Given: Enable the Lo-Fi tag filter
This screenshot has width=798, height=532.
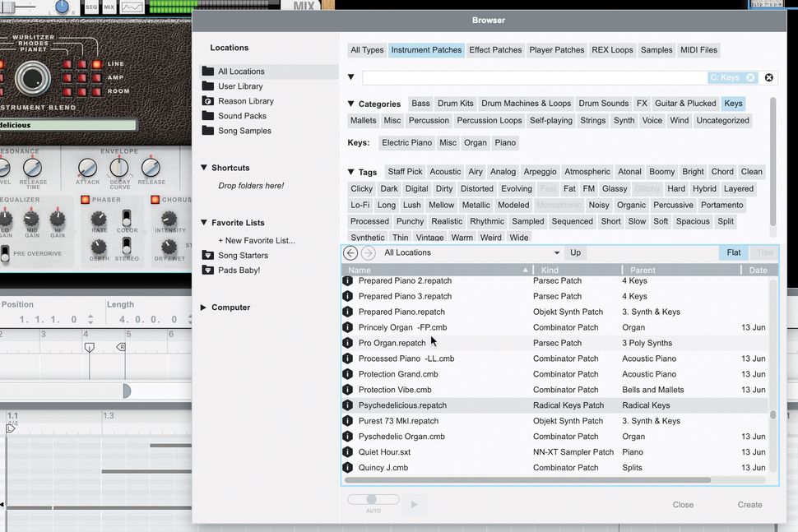Looking at the screenshot, I should 360,205.
